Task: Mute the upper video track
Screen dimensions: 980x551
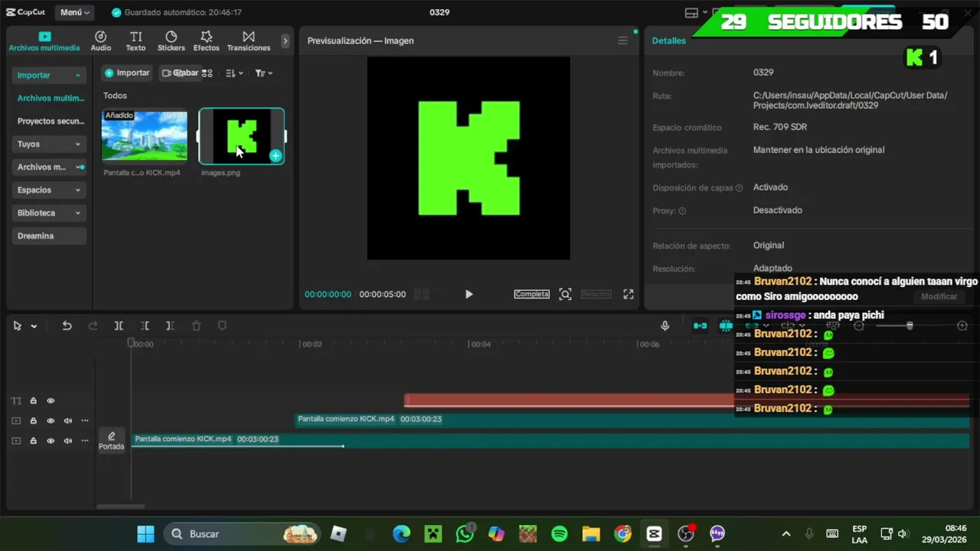Action: (x=68, y=421)
